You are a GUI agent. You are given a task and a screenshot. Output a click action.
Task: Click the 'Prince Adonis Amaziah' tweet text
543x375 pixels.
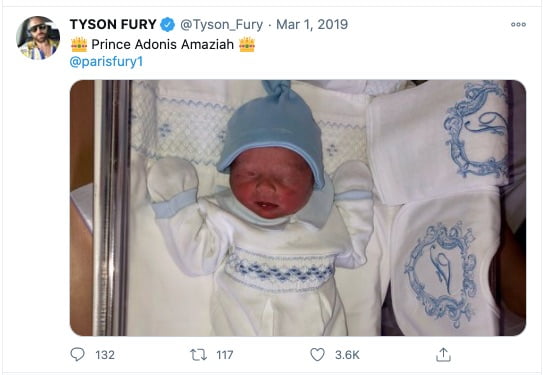162,45
